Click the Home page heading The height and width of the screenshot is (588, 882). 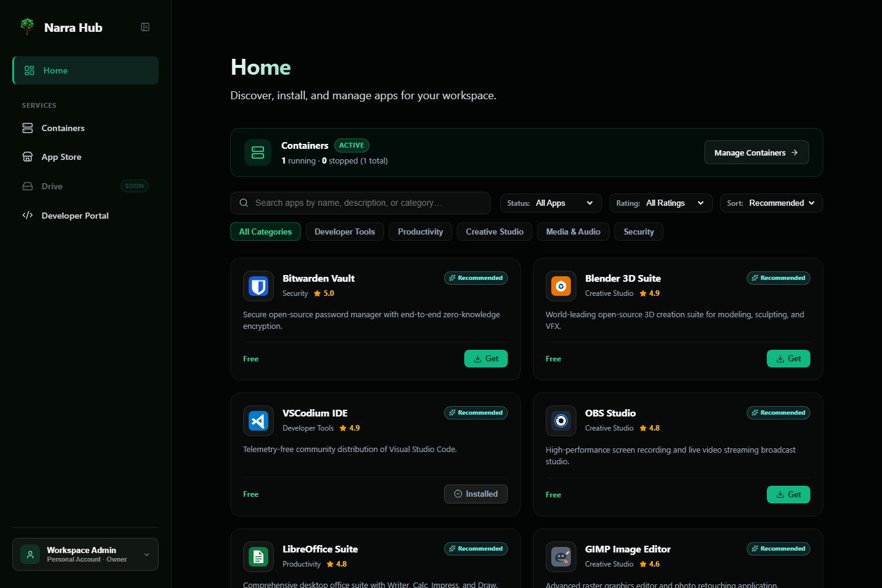coord(261,67)
